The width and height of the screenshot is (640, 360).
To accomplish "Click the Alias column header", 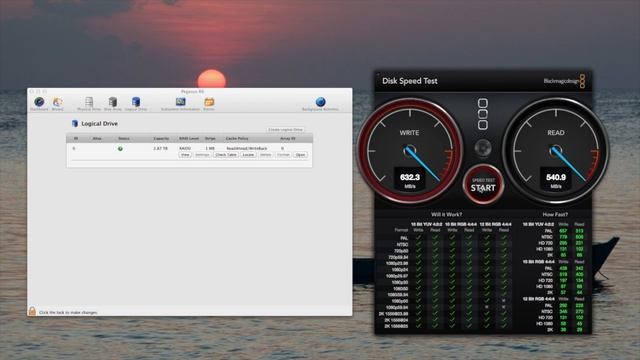I will 97,139.
